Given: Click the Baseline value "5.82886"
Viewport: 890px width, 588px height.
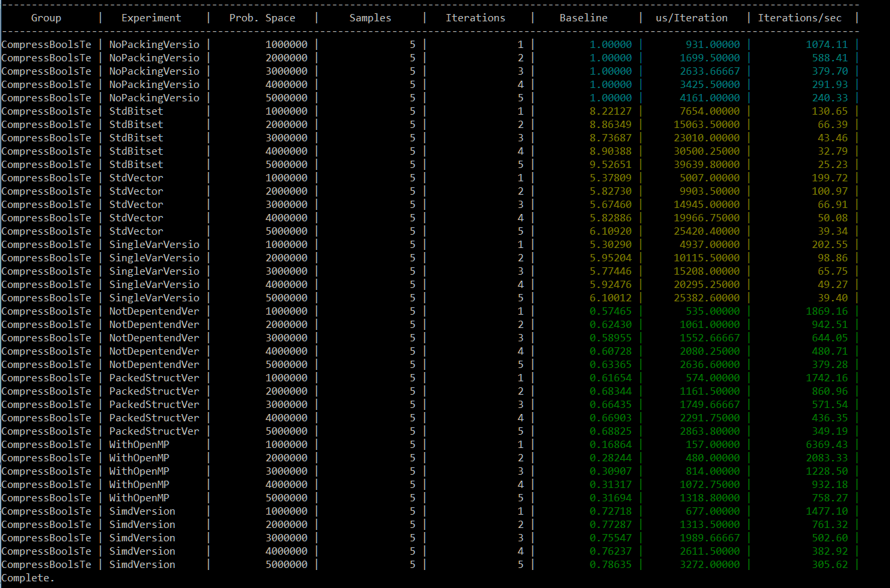Looking at the screenshot, I should click(610, 218).
